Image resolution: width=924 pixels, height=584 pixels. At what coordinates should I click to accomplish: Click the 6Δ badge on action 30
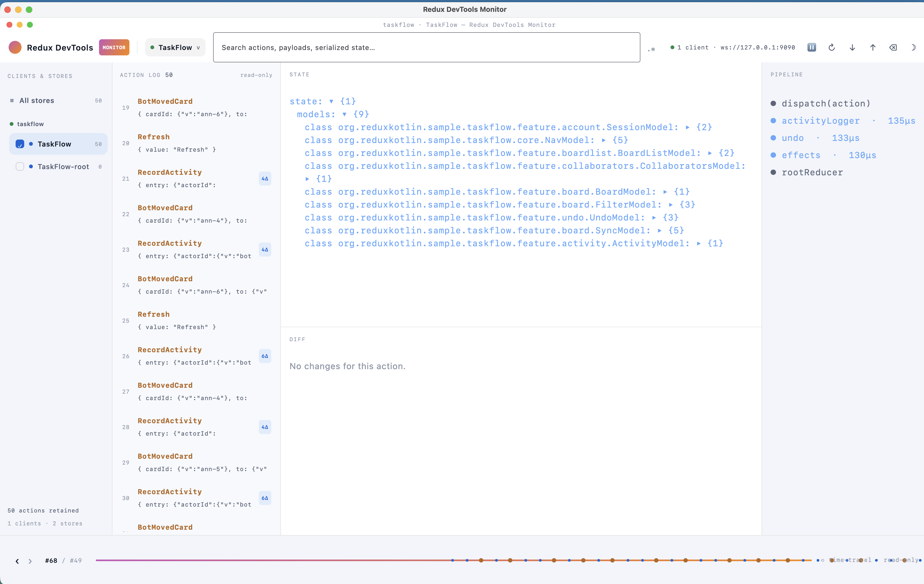pyautogui.click(x=265, y=498)
